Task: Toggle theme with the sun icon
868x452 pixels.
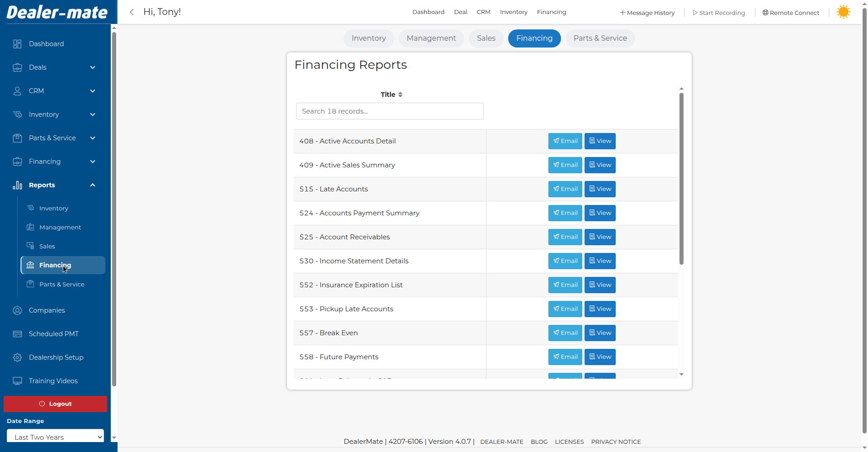Action: [x=843, y=12]
